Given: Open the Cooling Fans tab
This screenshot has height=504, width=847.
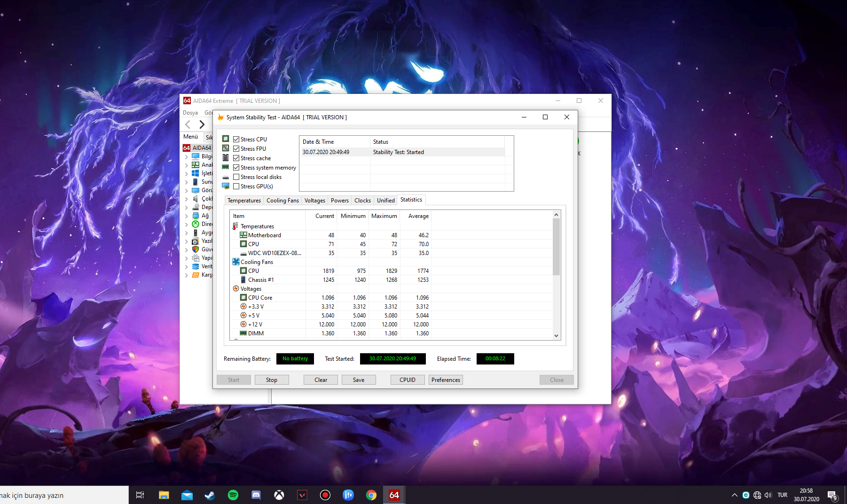Looking at the screenshot, I should coord(282,201).
